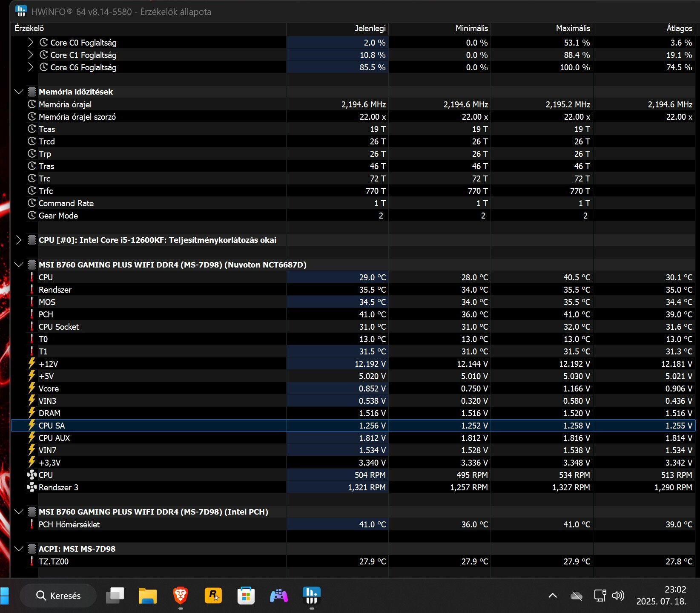Click the chip icon of Memória időzítések

[32, 92]
